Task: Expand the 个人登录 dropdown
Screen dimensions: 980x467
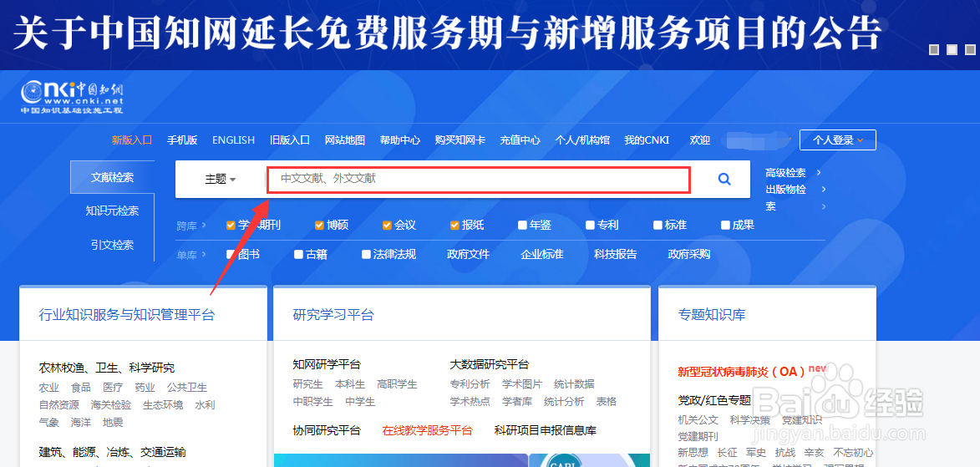Action: (x=837, y=140)
